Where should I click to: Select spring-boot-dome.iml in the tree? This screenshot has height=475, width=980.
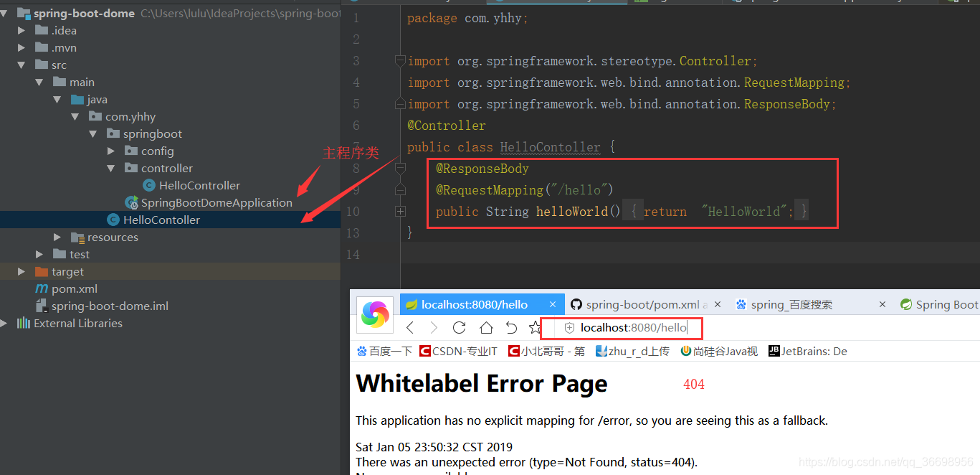click(x=110, y=306)
